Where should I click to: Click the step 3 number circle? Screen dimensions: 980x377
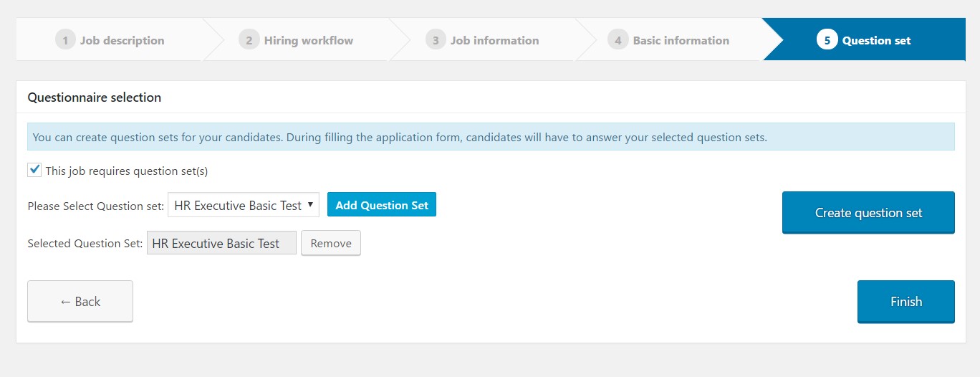click(435, 40)
